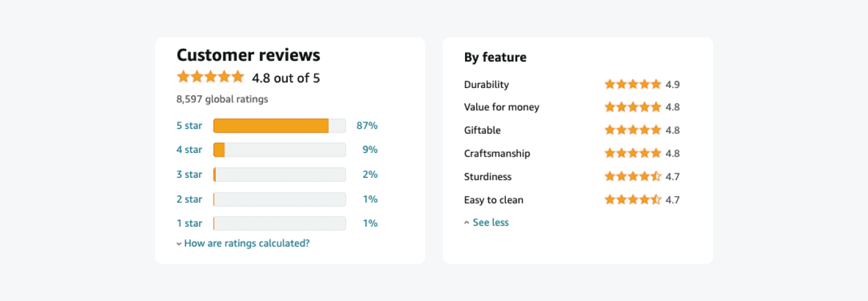Click the Giftable star rating icons
This screenshot has width=868, height=301.
click(x=633, y=130)
